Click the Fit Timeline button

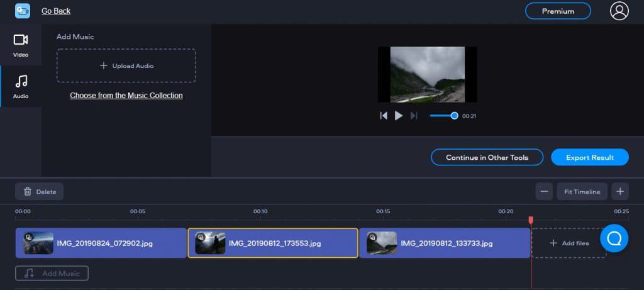point(582,191)
